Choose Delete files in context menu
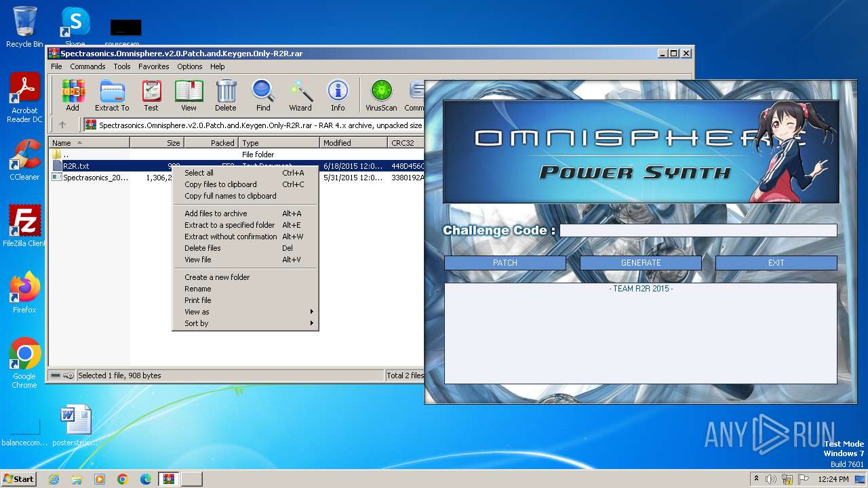Screen dimensions: 868x488 (x=245, y=248)
